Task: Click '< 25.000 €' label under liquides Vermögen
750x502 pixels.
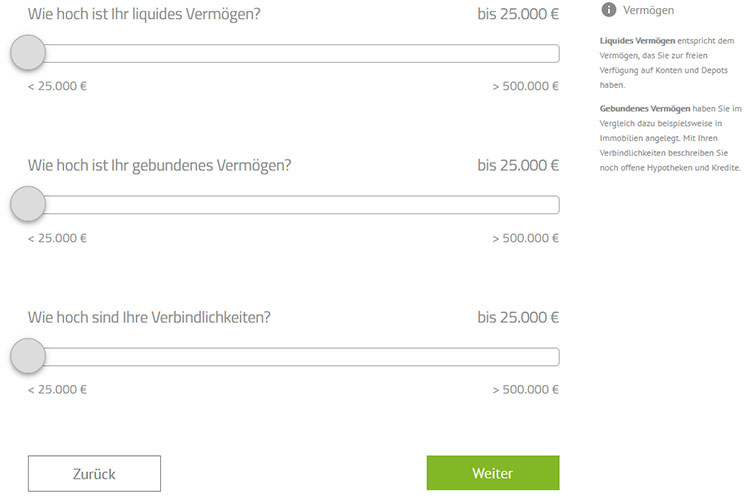Action: (x=57, y=86)
